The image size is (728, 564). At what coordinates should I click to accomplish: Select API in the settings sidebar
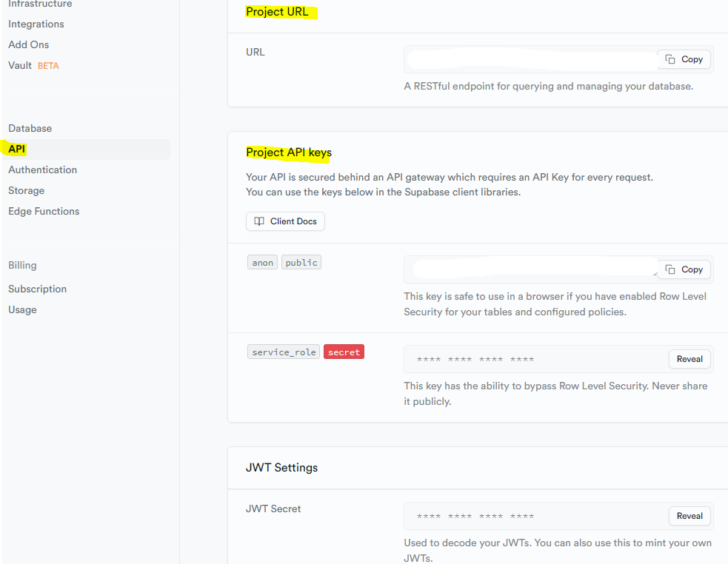click(16, 149)
